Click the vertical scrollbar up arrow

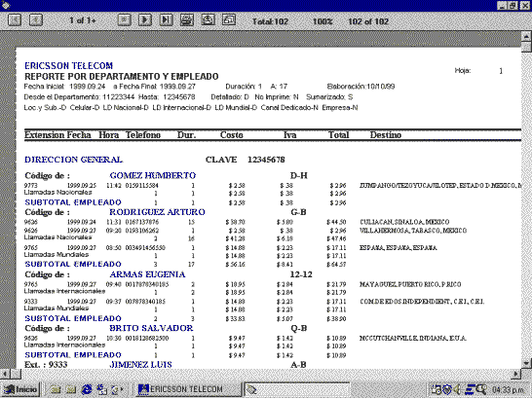point(526,36)
